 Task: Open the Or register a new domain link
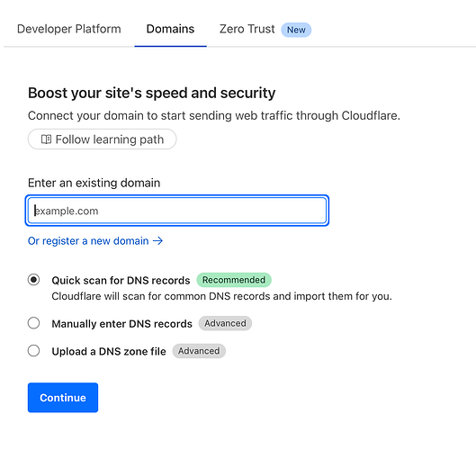click(x=95, y=241)
